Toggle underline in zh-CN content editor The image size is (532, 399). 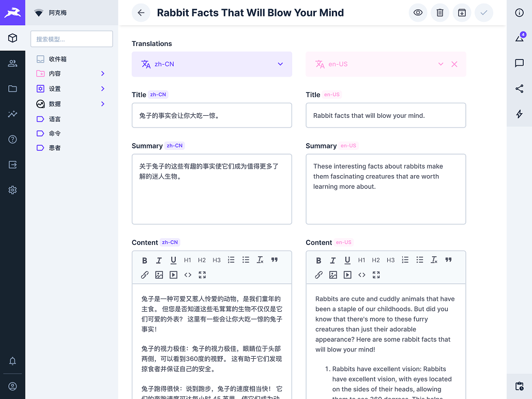click(173, 260)
